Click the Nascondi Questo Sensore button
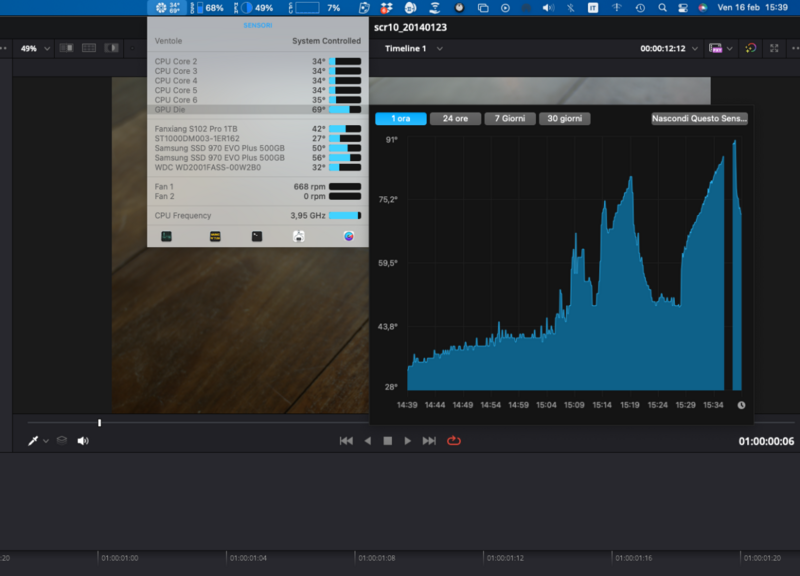The image size is (800, 576). (699, 119)
